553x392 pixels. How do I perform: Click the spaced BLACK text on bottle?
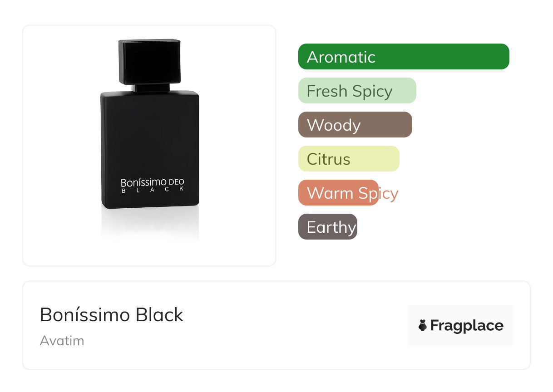152,190
